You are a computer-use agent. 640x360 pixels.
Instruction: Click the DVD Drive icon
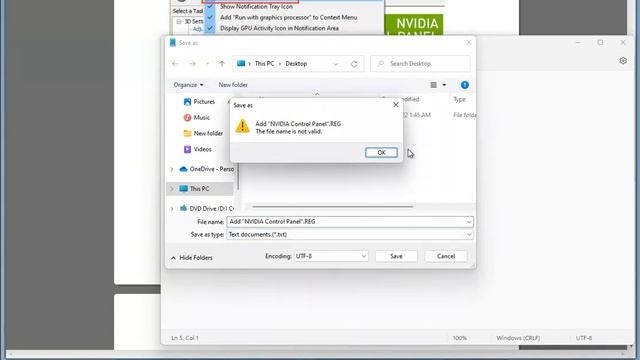183,208
